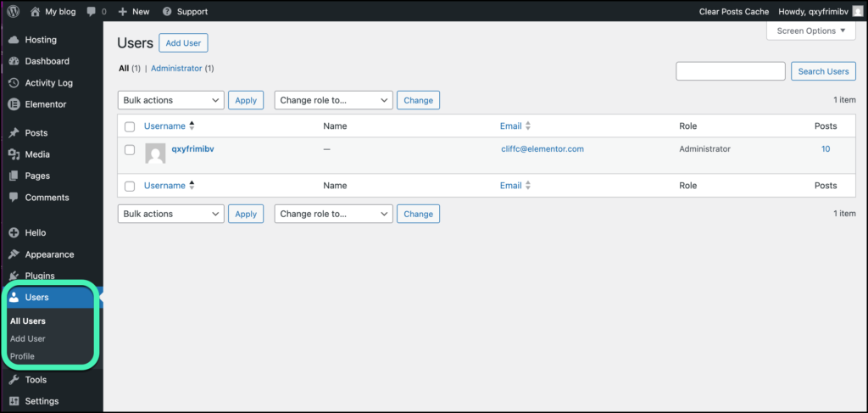Screen dimensions: 868x413
Task: Click the qxyfrimibv user avatar thumbnail
Action: (155, 153)
